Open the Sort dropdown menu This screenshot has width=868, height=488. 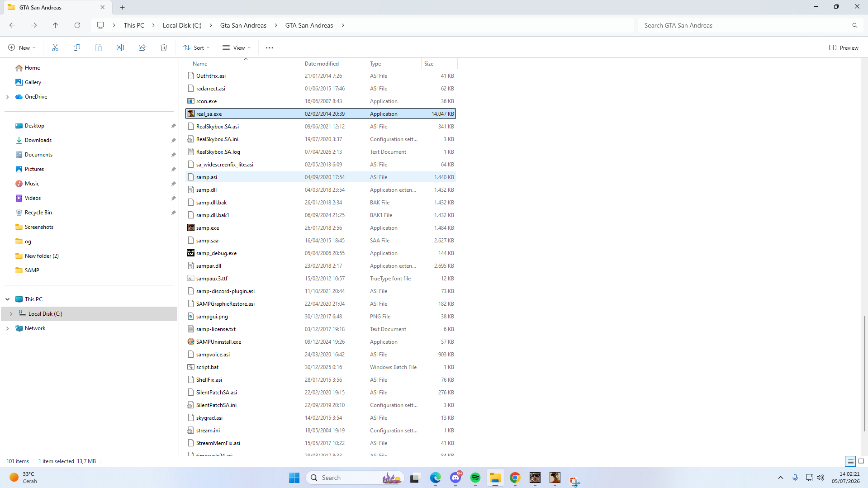pos(196,47)
